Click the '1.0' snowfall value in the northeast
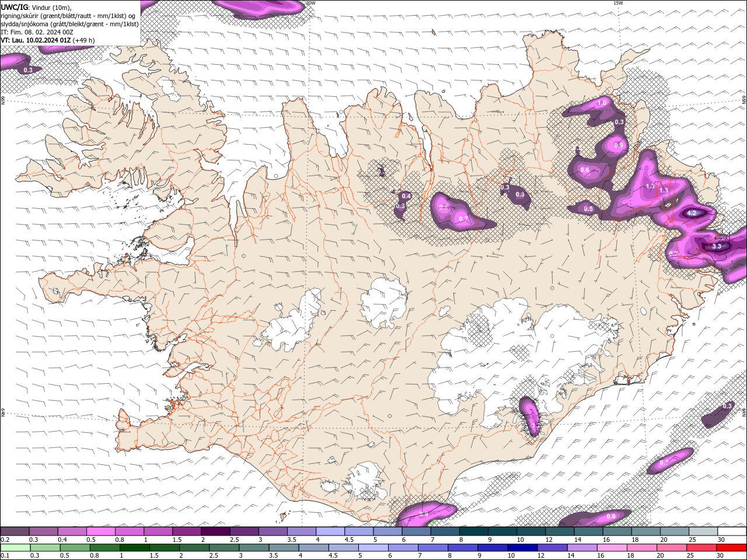Screen dimensions: 747x560 click(x=602, y=102)
